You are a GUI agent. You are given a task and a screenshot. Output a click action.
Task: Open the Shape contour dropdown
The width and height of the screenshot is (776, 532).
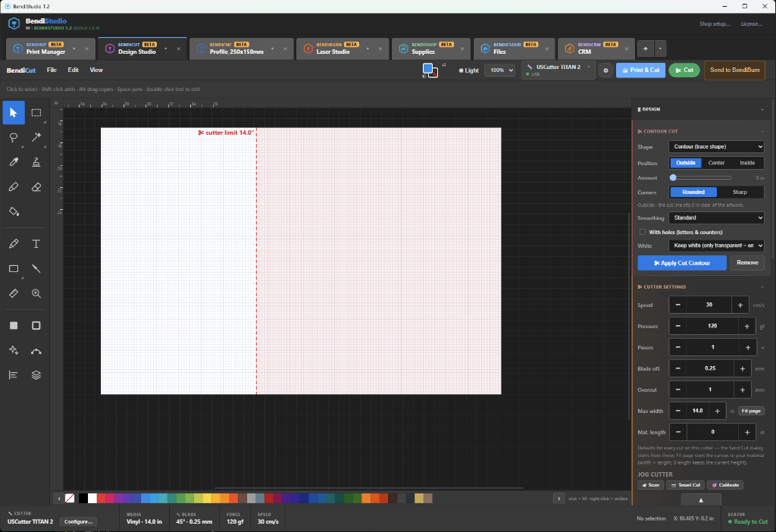(716, 147)
